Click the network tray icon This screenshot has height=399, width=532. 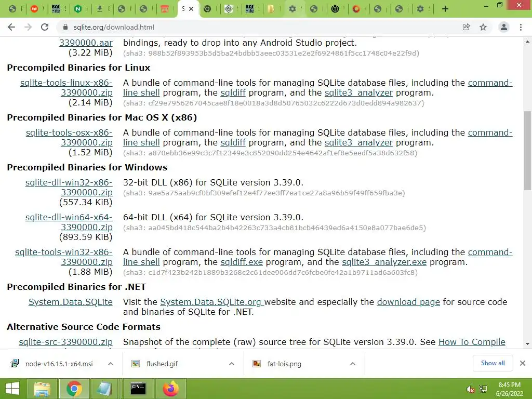click(x=483, y=389)
